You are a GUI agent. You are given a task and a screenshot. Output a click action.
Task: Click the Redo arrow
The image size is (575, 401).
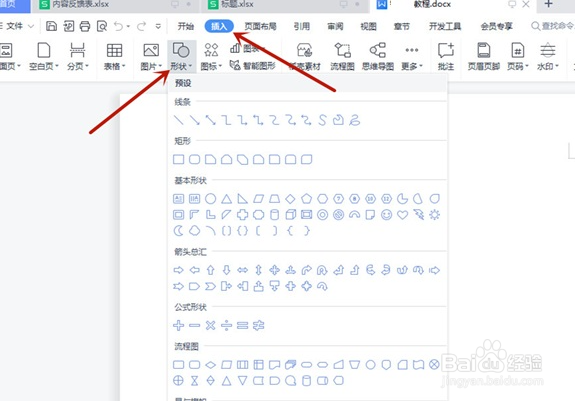pyautogui.click(x=142, y=26)
